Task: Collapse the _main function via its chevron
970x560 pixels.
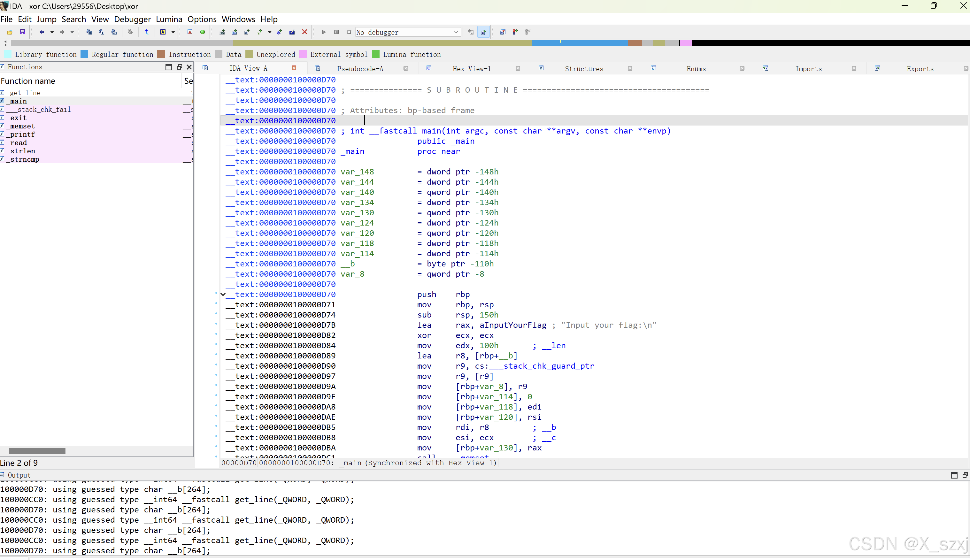Action: click(x=223, y=294)
